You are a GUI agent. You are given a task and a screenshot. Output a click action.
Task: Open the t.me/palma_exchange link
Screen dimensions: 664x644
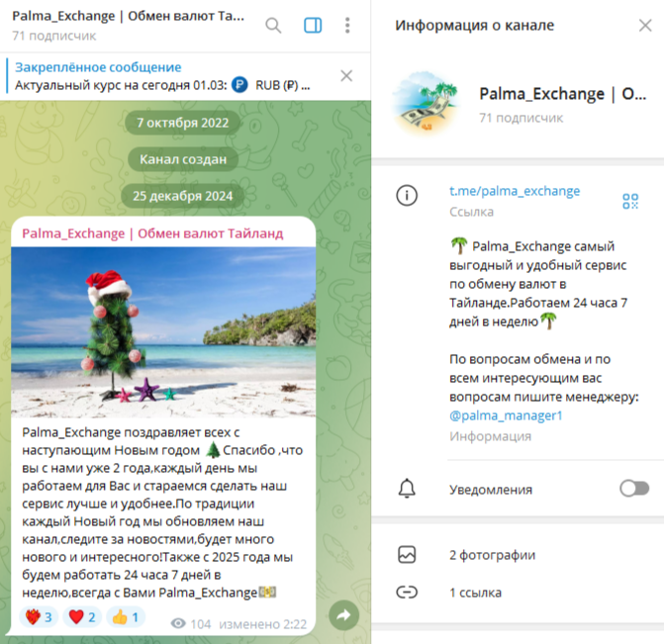(515, 191)
